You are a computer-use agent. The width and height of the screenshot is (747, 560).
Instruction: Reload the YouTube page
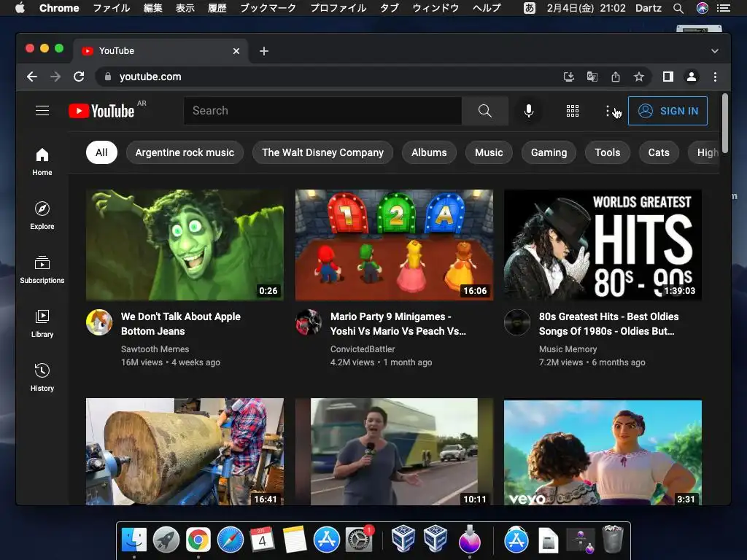coord(79,77)
